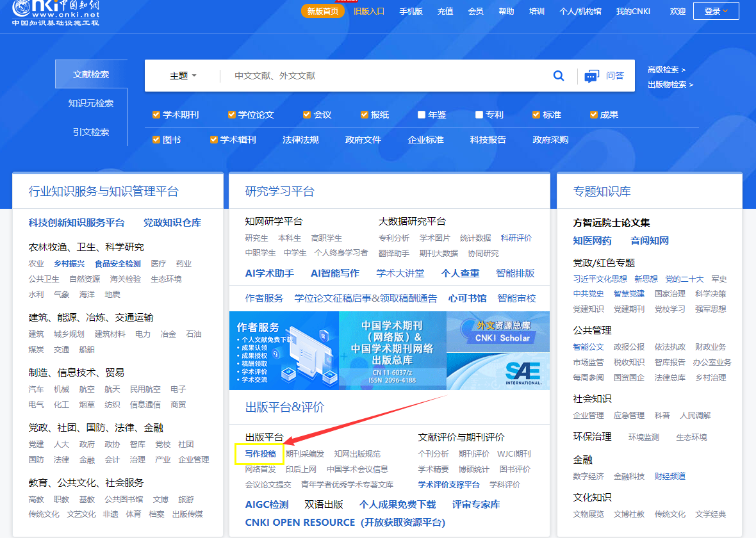Click the 问答 chat bubble icon

(591, 76)
